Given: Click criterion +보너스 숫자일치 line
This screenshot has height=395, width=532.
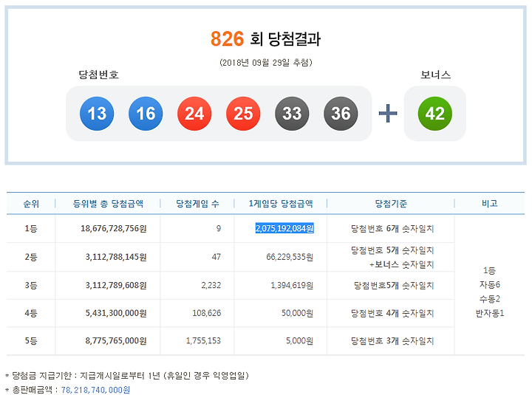Looking at the screenshot, I should (x=401, y=264).
